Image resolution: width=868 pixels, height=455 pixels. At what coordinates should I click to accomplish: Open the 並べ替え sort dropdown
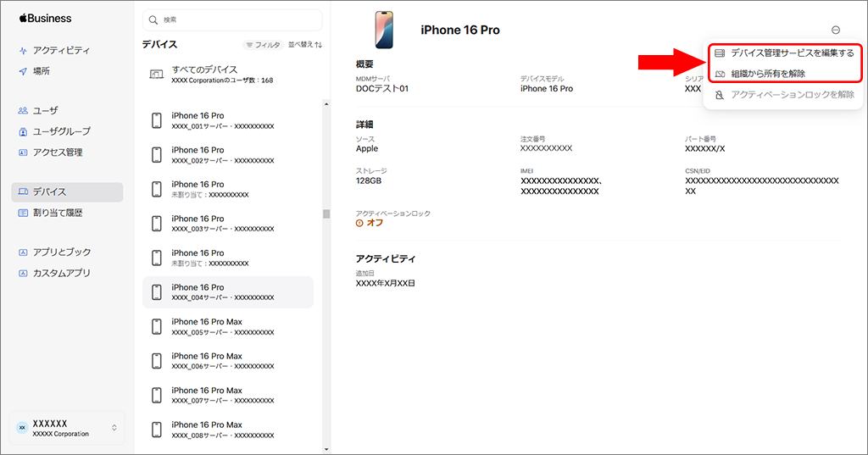(305, 45)
